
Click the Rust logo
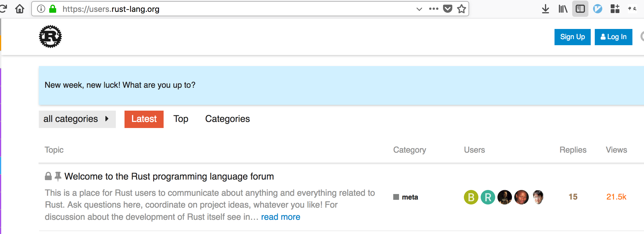(50, 36)
